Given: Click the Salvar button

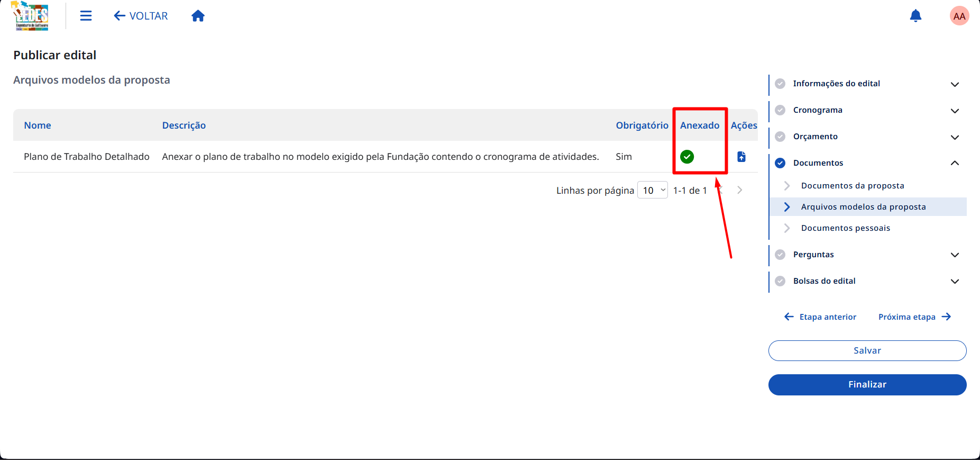Looking at the screenshot, I should [867, 350].
